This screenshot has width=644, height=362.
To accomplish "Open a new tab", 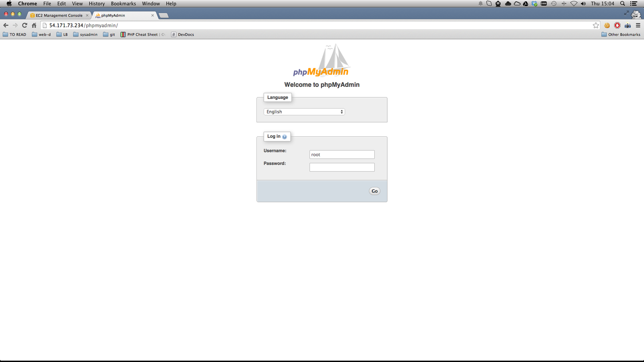I will tap(163, 15).
